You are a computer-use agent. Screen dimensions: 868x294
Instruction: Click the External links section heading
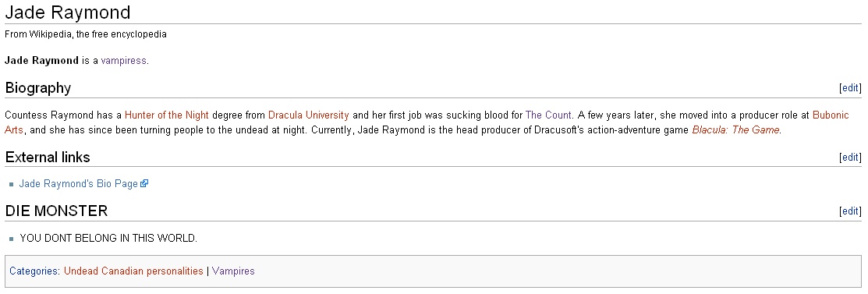tap(47, 158)
